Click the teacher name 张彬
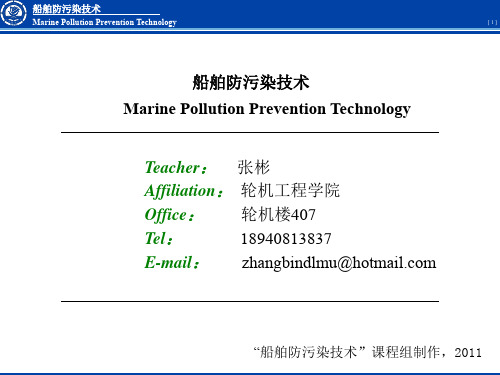This screenshot has height=375, width=500. (x=253, y=167)
